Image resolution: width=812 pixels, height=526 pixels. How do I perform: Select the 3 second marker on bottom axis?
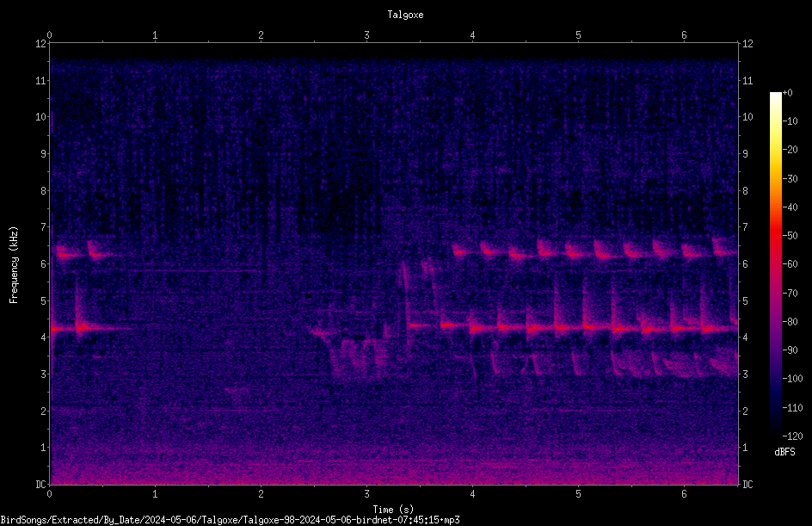[x=366, y=494]
